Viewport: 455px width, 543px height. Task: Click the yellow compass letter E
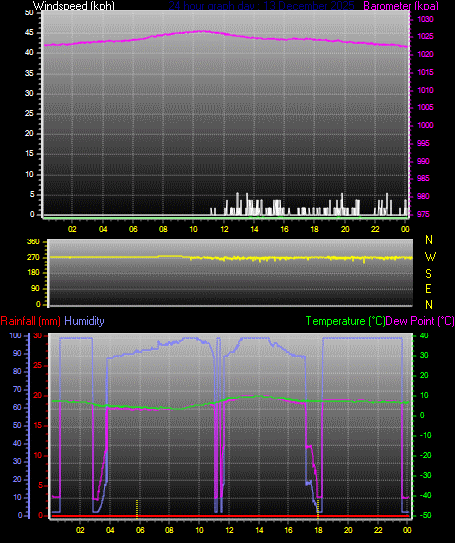(x=428, y=289)
